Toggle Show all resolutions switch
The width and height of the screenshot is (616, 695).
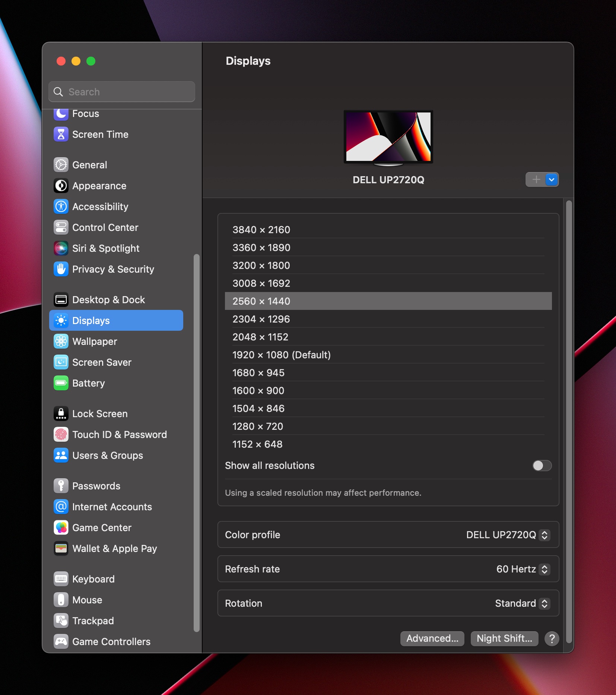(542, 466)
